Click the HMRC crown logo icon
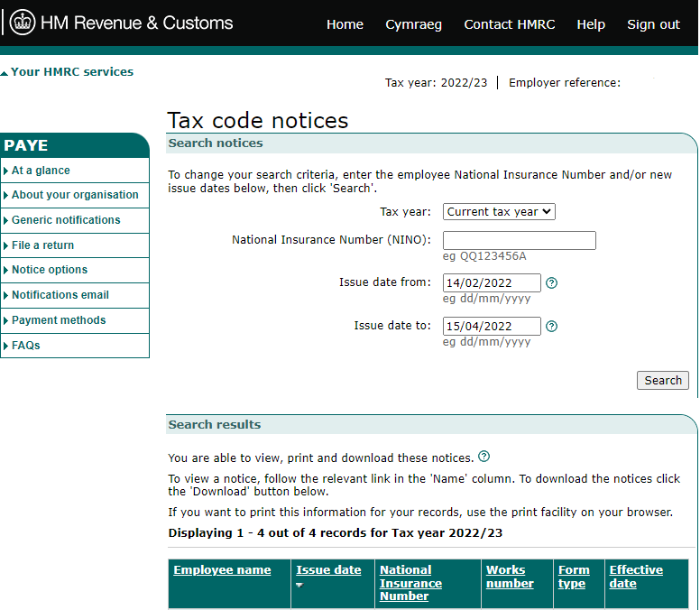Screen dimensions: 700x610 pyautogui.click(x=23, y=23)
